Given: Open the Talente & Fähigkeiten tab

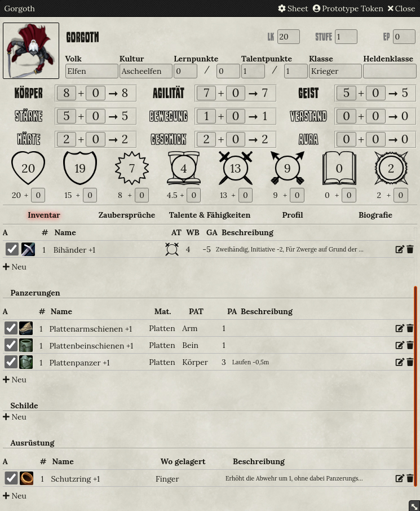Looking at the screenshot, I should [x=210, y=215].
